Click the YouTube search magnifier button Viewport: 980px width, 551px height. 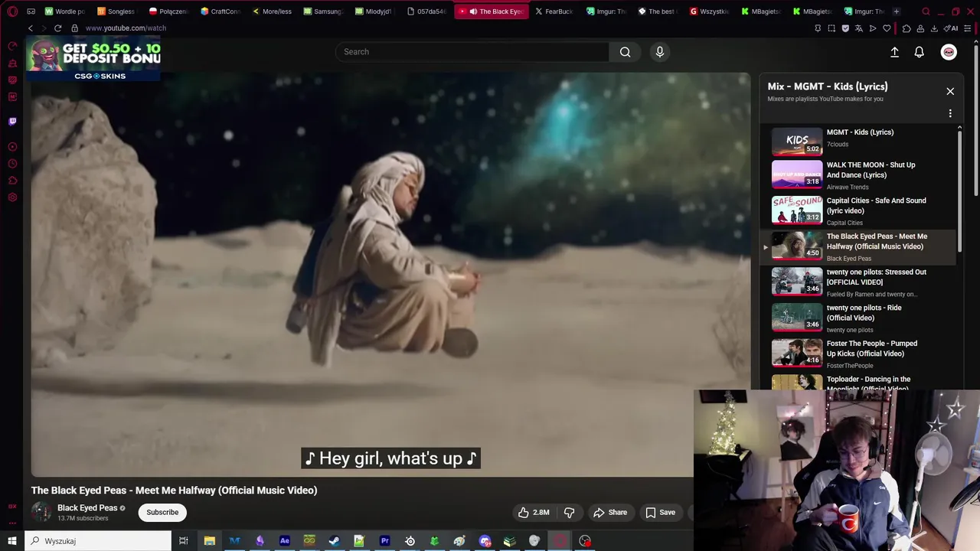point(626,52)
